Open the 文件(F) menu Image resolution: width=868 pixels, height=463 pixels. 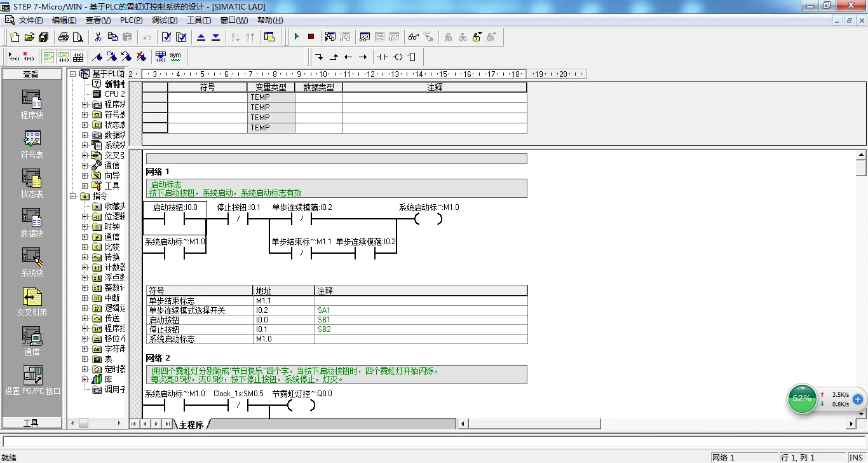tap(31, 20)
